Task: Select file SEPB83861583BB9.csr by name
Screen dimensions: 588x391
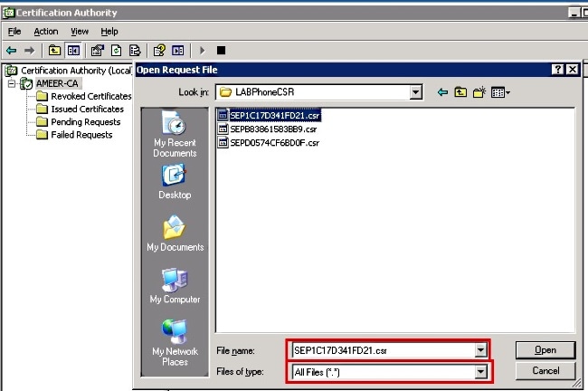Action: [273, 129]
